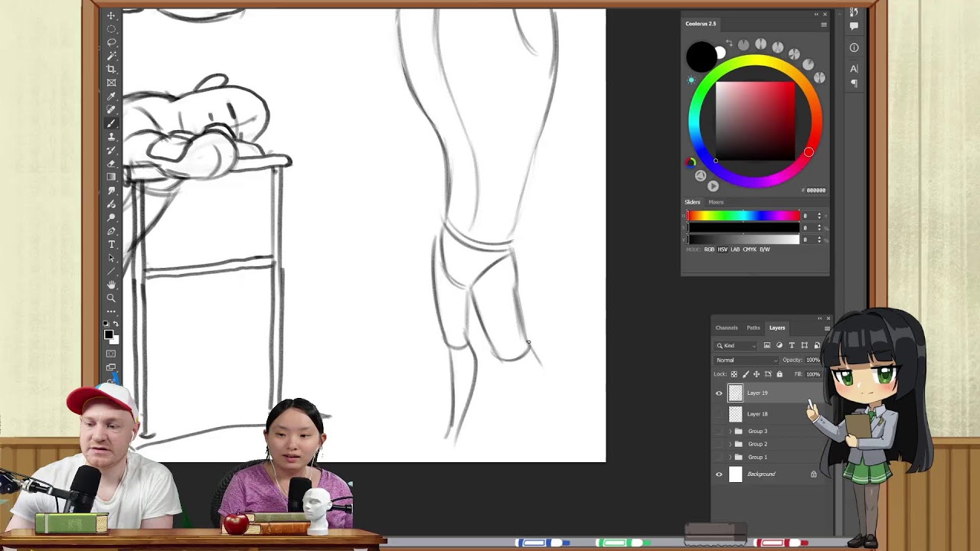
Task: Select the Brush tool
Action: tap(111, 123)
